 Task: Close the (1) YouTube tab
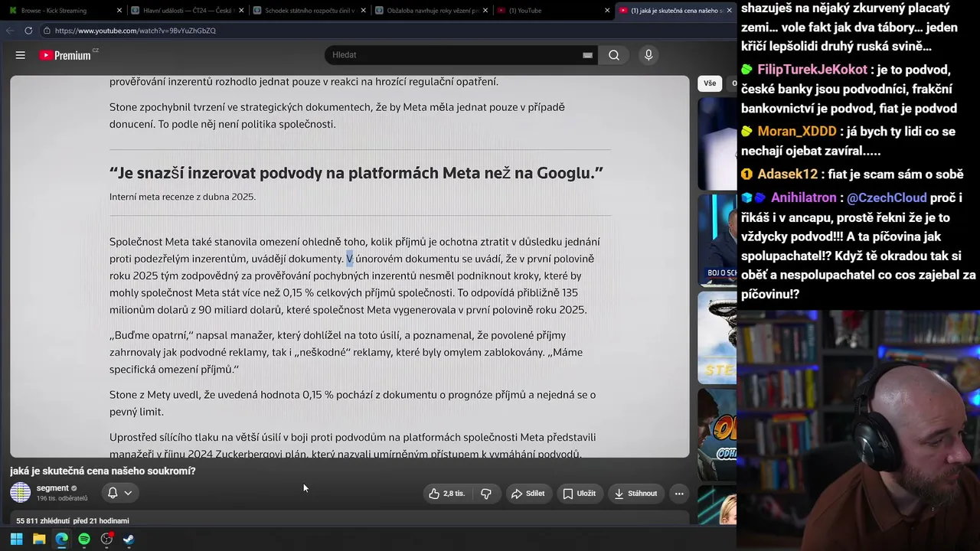[x=606, y=11]
